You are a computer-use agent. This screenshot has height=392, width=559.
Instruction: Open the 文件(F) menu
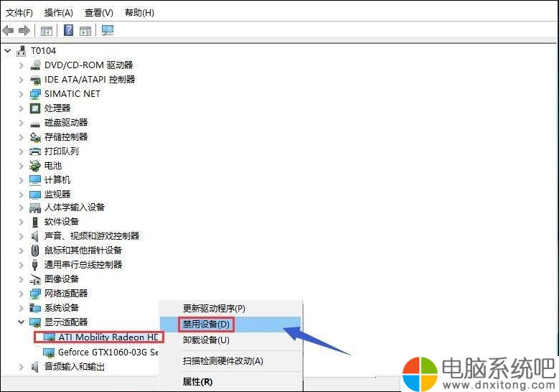click(x=19, y=13)
